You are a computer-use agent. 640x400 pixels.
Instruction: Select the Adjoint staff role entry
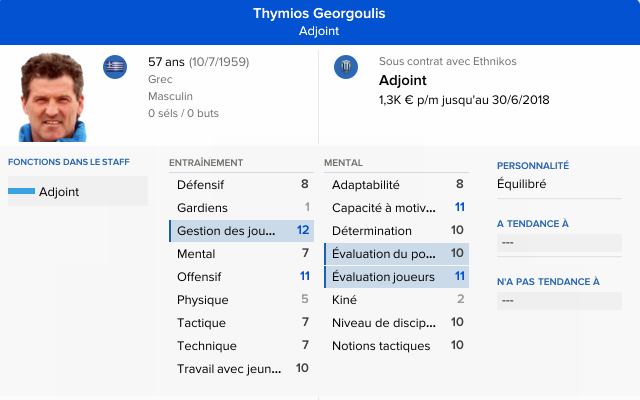[77, 191]
